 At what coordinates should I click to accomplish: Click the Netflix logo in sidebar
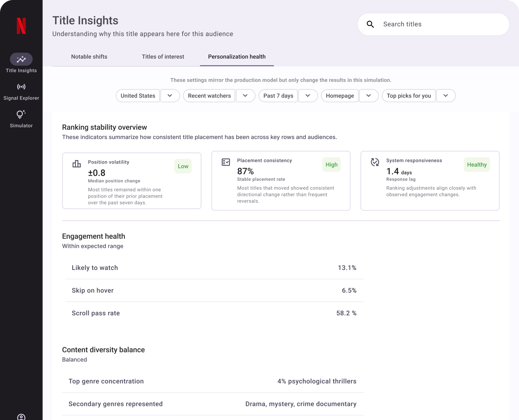pyautogui.click(x=21, y=26)
